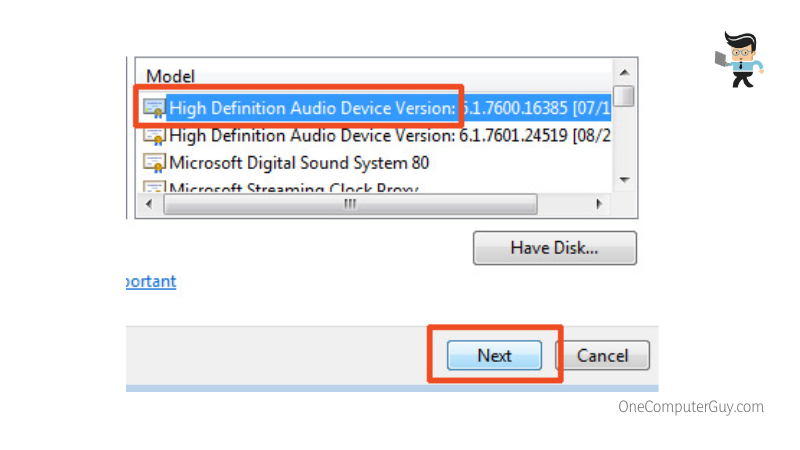
Task: Click the horizontal scrollbar thumb
Action: click(x=350, y=204)
